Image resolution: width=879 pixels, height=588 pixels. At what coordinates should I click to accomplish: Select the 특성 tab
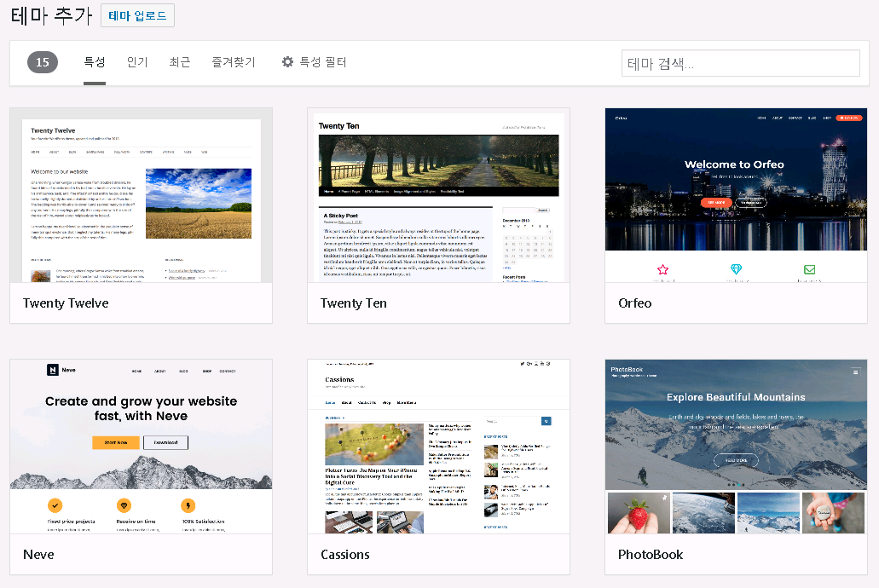click(x=94, y=62)
